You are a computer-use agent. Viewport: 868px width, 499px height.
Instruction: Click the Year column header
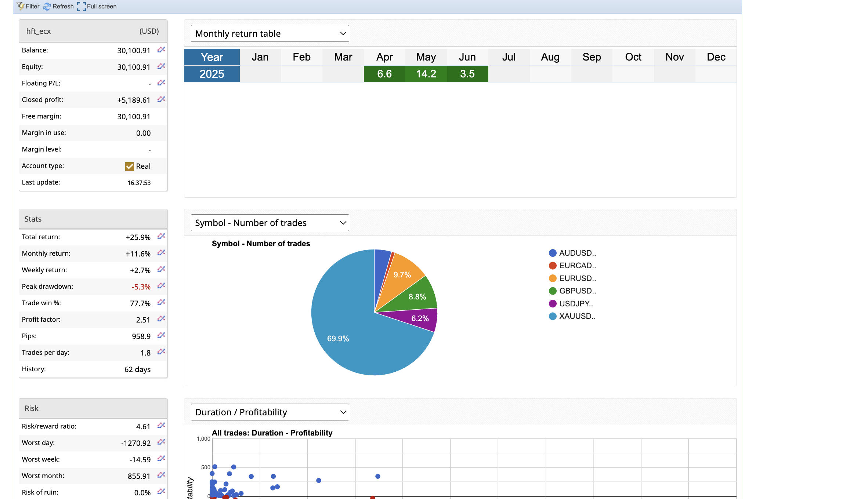[x=212, y=57]
